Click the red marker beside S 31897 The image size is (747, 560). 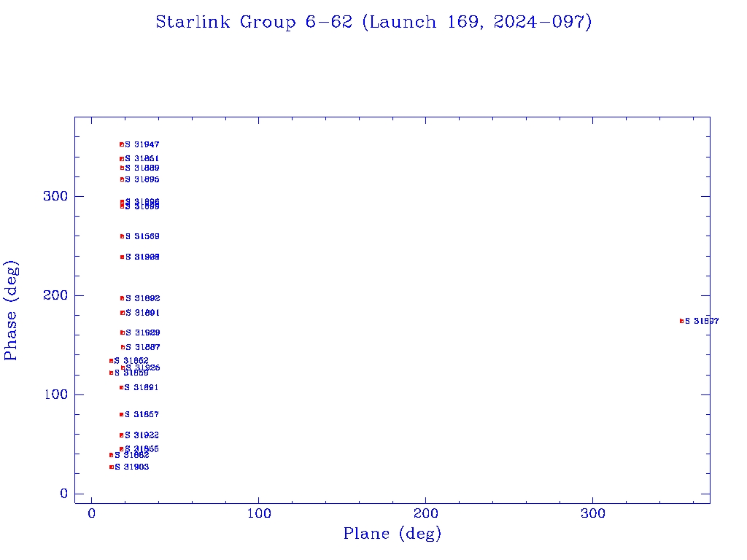pos(681,322)
